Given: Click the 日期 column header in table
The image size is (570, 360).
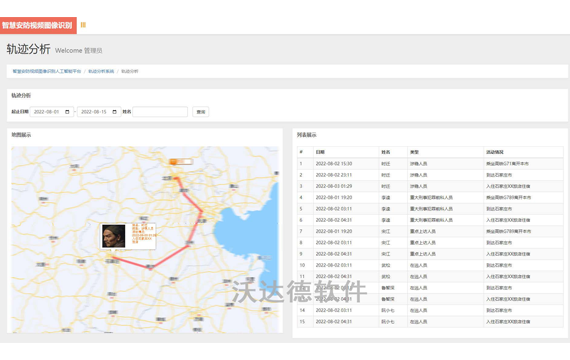Looking at the screenshot, I should [320, 152].
